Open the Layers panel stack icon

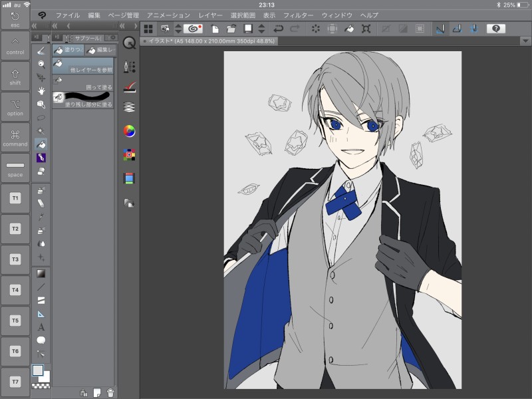click(x=129, y=107)
